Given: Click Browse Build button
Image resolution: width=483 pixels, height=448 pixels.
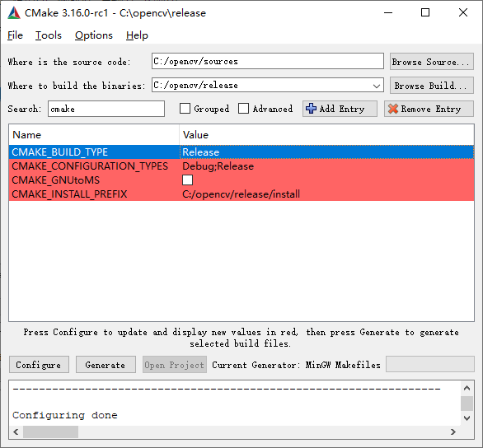Looking at the screenshot, I should (x=432, y=86).
